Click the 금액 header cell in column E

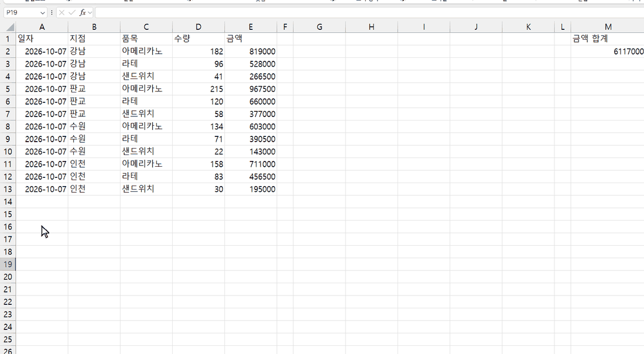[x=251, y=39]
